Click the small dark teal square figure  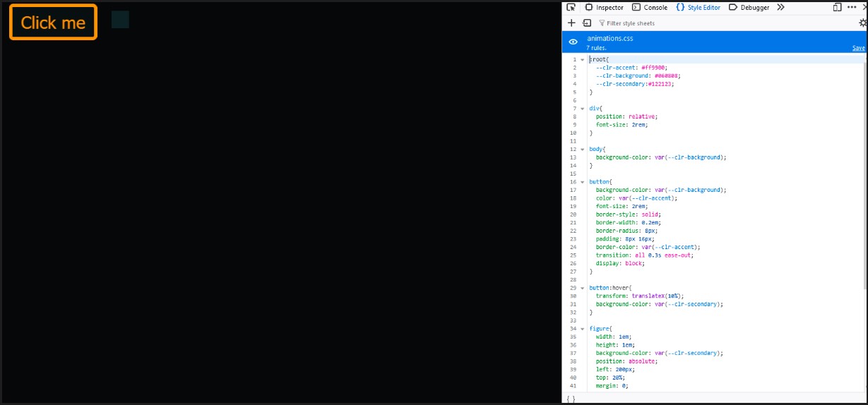click(x=120, y=20)
